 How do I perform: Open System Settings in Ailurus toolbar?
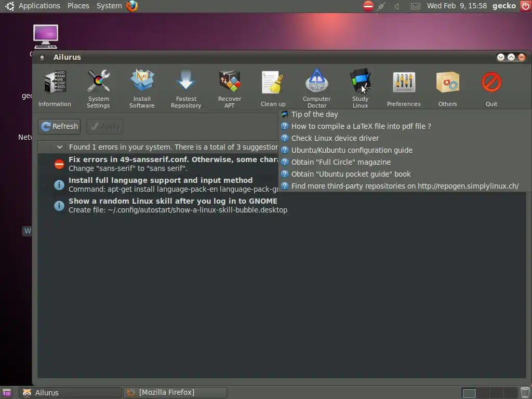tap(98, 88)
